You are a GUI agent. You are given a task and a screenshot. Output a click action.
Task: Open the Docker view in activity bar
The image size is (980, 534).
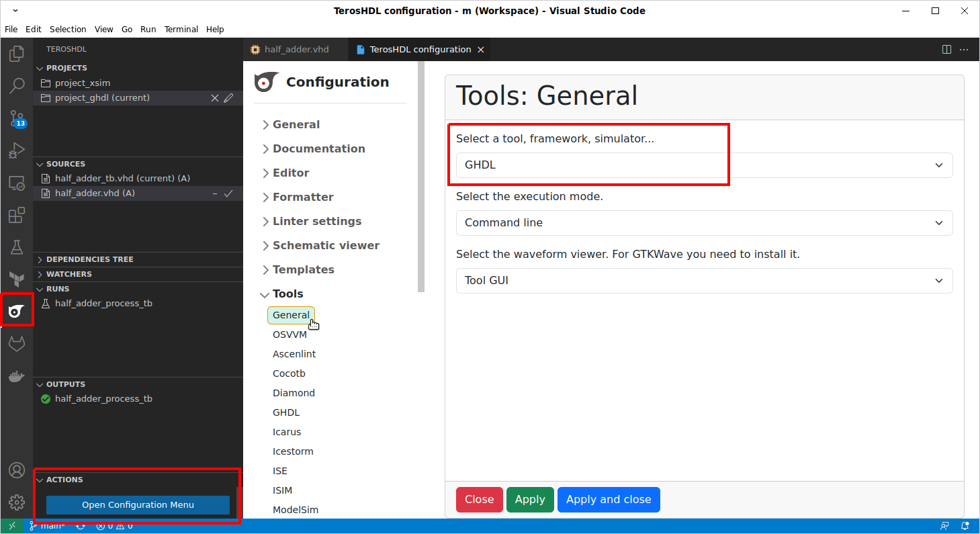click(17, 376)
